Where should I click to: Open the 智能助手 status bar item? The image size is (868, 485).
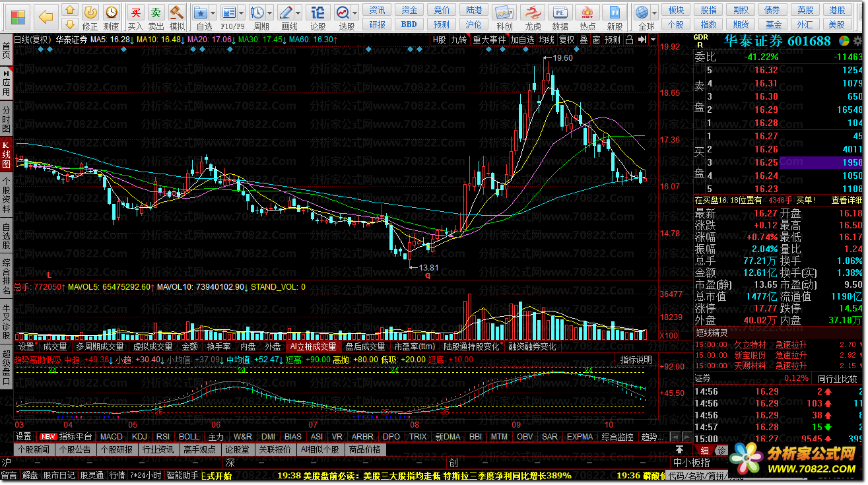(x=182, y=475)
